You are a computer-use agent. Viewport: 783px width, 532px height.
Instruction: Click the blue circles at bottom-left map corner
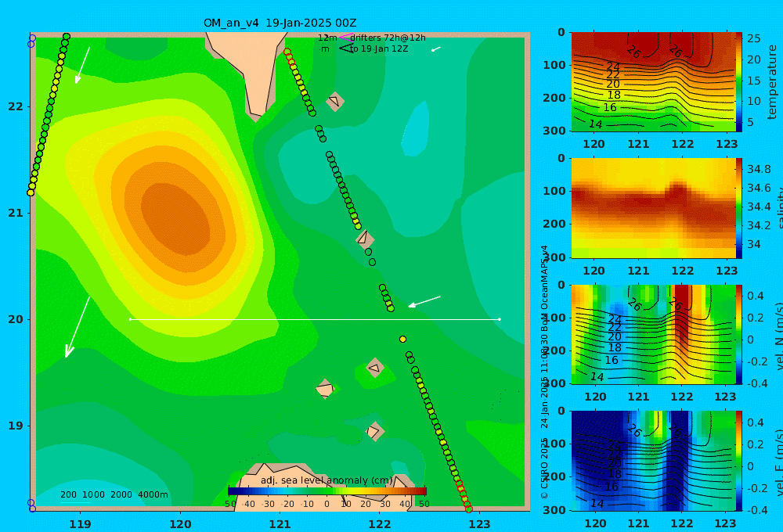coord(31,505)
